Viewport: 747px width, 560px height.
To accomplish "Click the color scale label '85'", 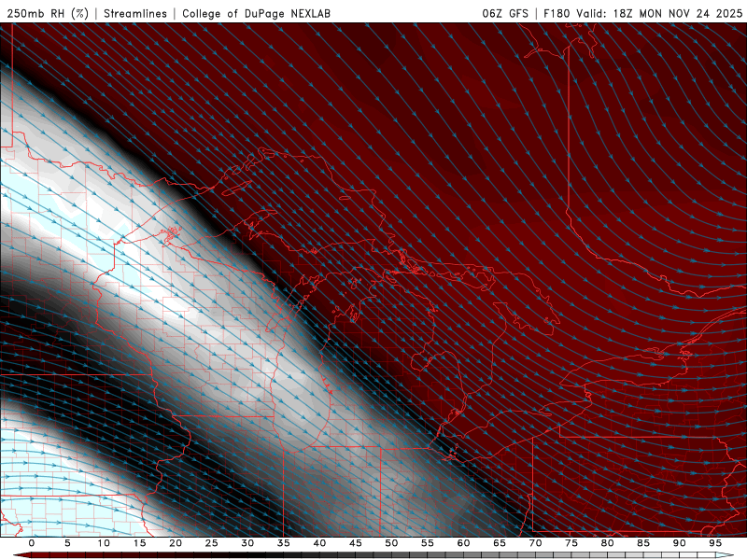I will [x=643, y=543].
